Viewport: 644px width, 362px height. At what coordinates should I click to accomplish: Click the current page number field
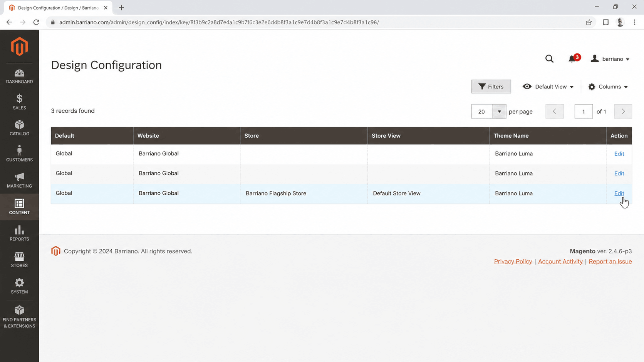(x=584, y=112)
